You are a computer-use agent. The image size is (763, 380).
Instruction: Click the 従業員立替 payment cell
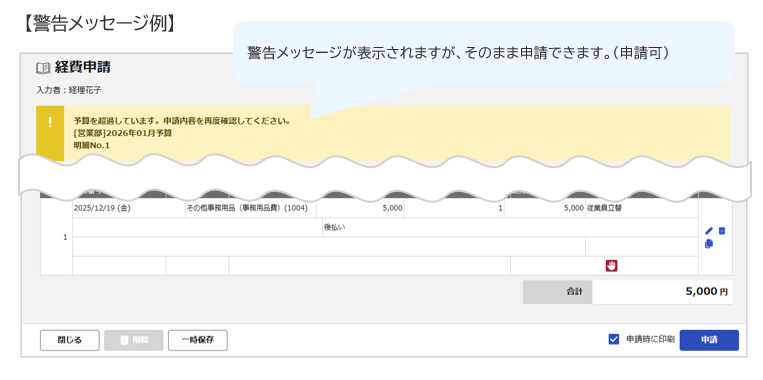tap(641, 208)
